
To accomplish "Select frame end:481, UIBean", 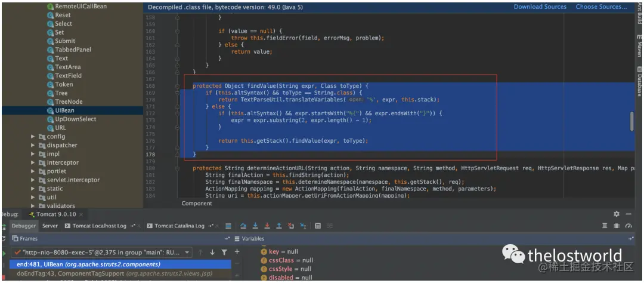I will (120, 264).
